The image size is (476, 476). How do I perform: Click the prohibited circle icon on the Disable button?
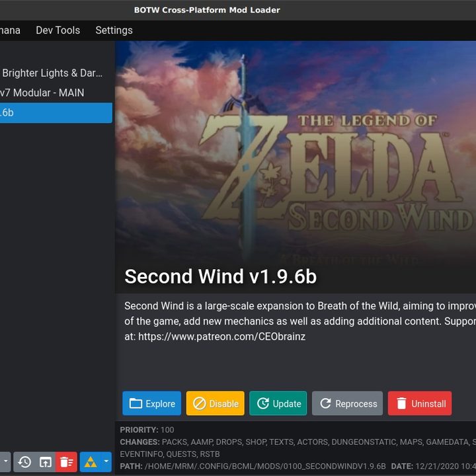[200, 403]
